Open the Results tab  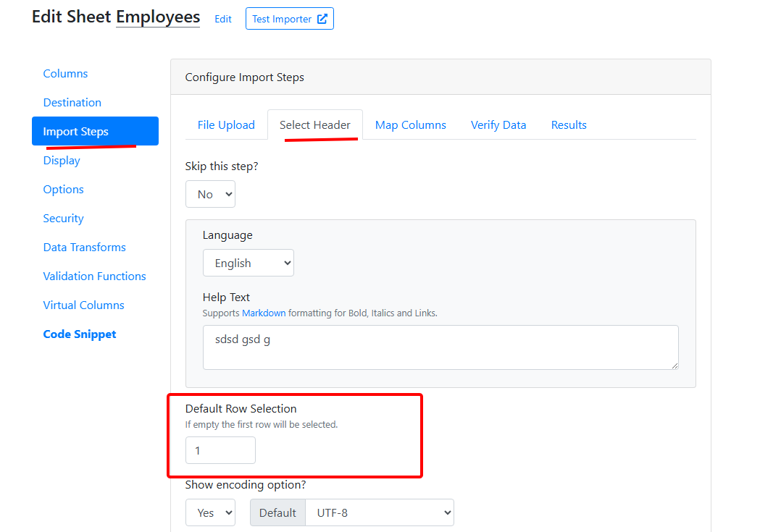point(569,125)
